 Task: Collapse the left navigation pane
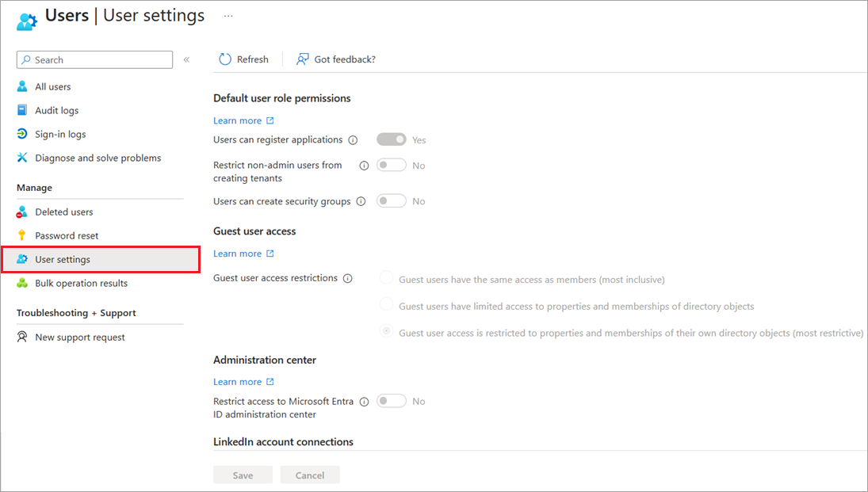186,59
